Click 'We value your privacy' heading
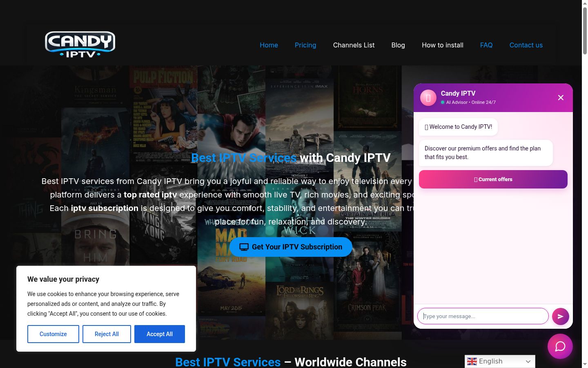Image resolution: width=588 pixels, height=368 pixels. pos(63,279)
